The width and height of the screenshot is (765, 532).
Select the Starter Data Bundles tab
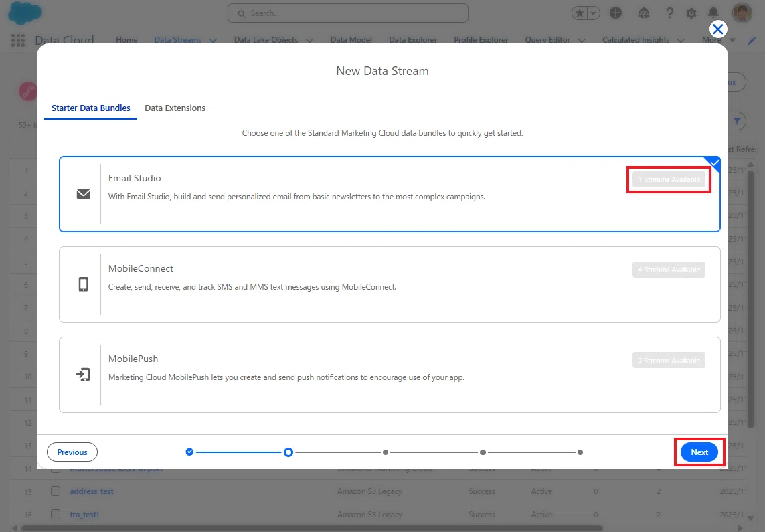(91, 108)
